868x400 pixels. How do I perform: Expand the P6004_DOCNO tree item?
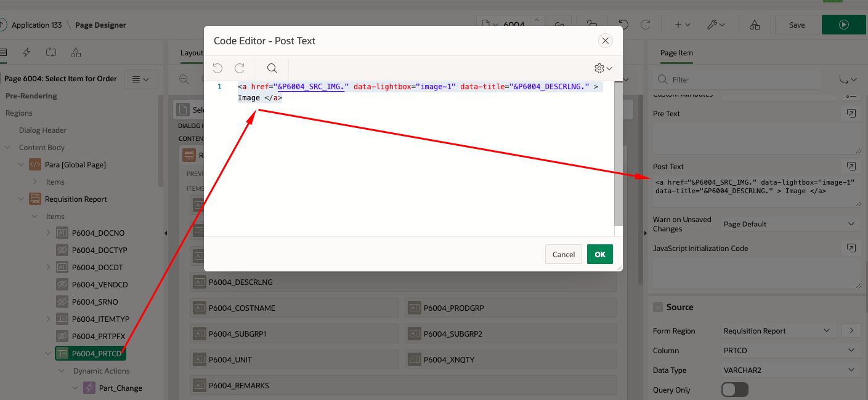[x=48, y=233]
